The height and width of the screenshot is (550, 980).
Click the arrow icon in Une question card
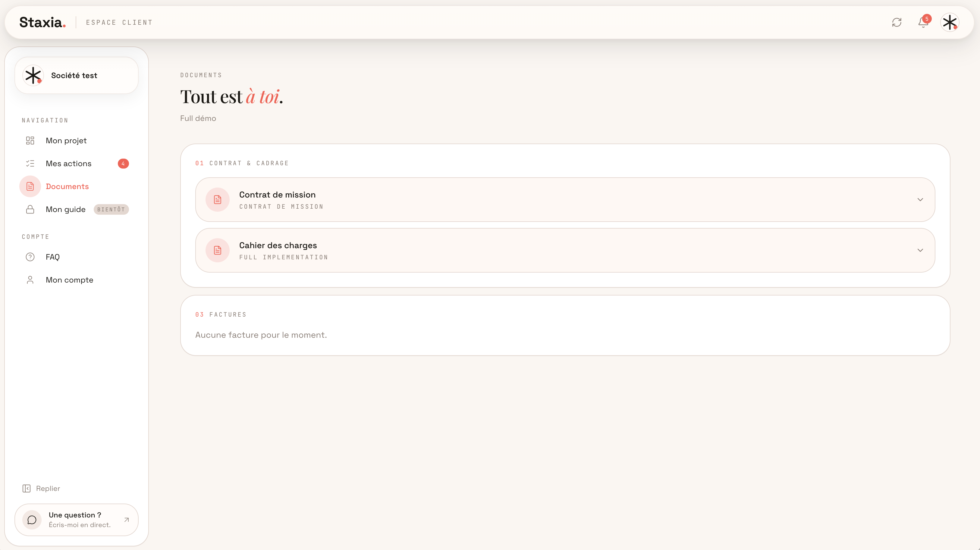point(127,520)
